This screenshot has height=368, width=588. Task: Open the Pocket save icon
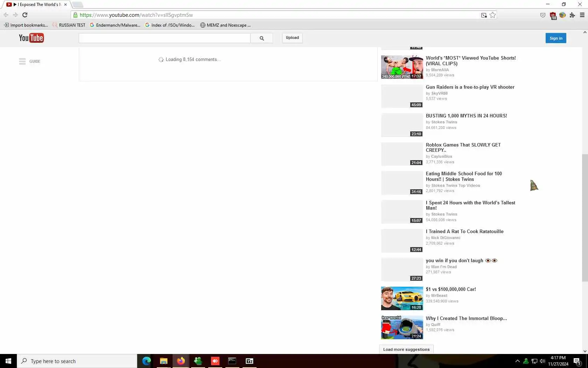pyautogui.click(x=543, y=15)
